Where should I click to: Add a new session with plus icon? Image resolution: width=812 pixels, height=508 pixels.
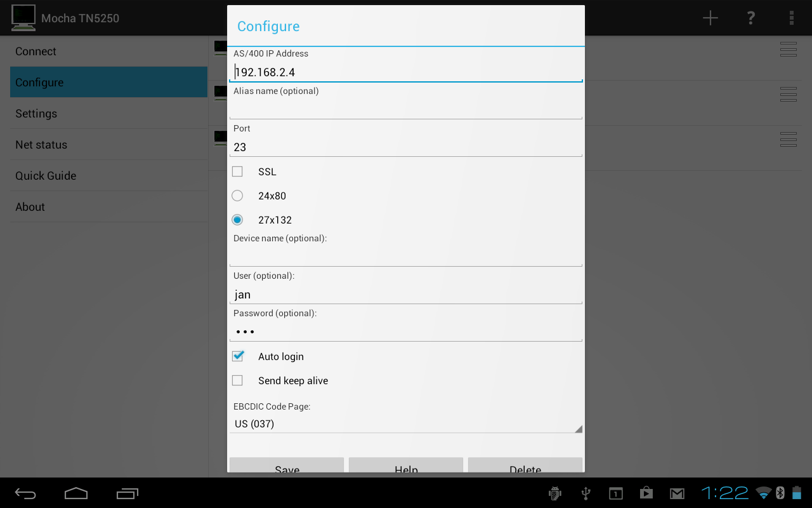click(x=710, y=18)
